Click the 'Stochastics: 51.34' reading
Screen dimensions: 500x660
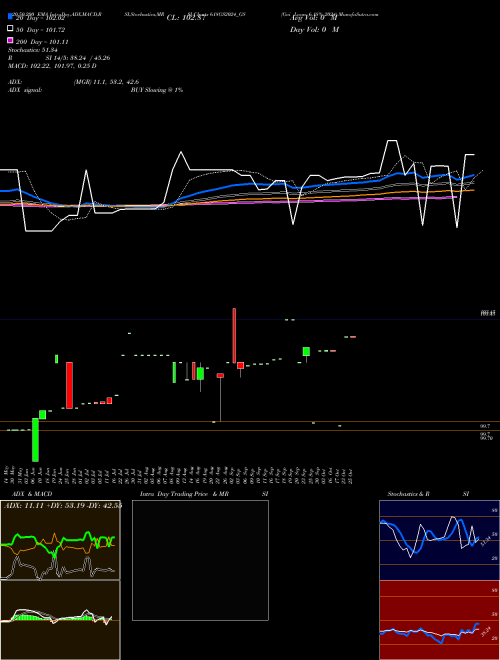pyautogui.click(x=33, y=50)
